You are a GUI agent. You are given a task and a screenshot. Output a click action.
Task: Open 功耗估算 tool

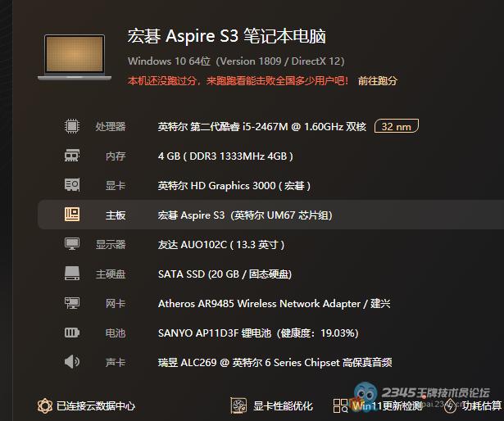click(x=482, y=406)
